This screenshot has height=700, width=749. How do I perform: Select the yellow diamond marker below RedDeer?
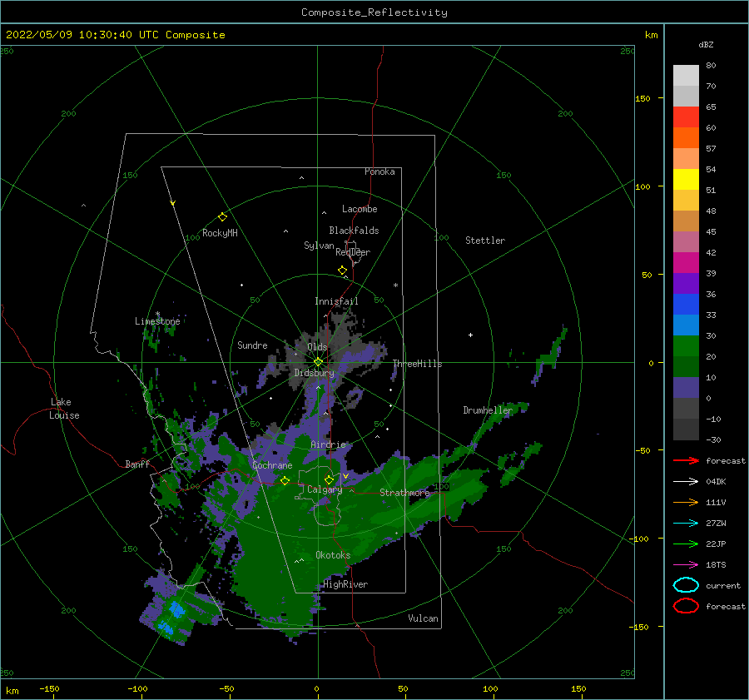[343, 271]
